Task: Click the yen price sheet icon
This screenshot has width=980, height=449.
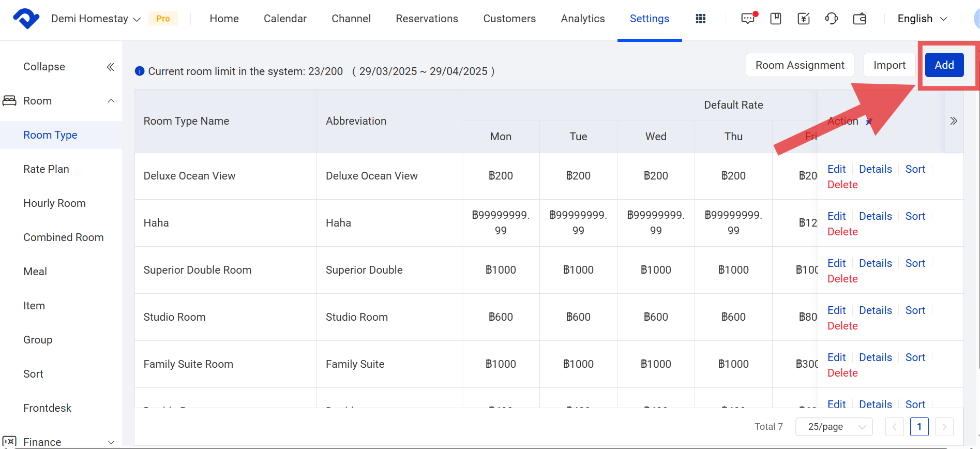Action: click(x=804, y=19)
